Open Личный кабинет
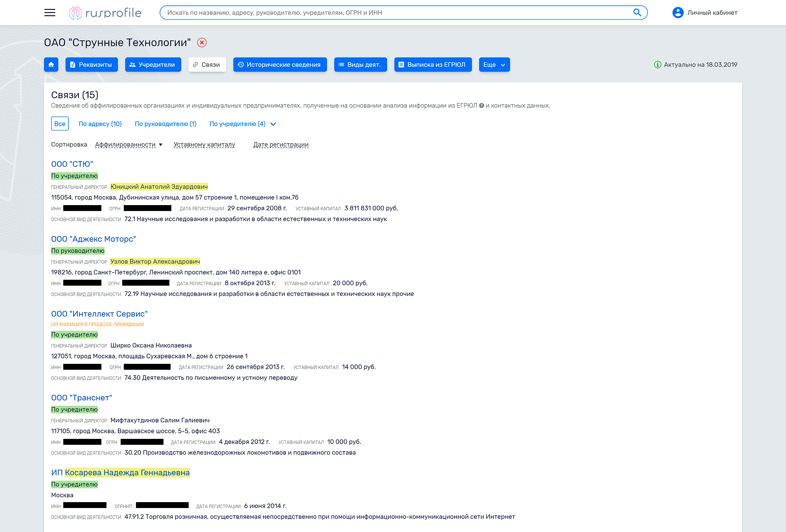Viewport: 786px width, 532px height. click(712, 13)
